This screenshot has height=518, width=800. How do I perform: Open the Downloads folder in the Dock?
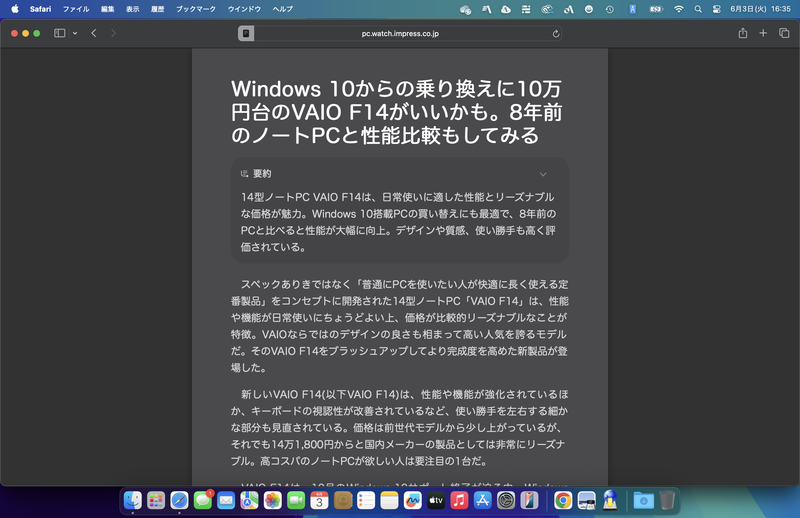[643, 500]
